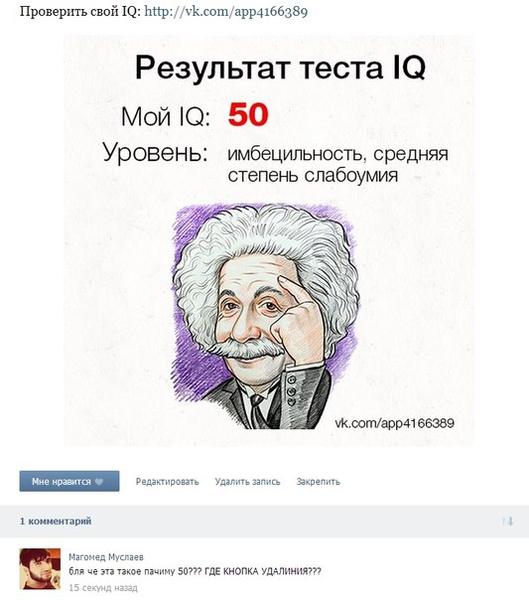Click the "Результат теста IQ" image title
Viewport: 529px width, 600px height.
(x=280, y=67)
